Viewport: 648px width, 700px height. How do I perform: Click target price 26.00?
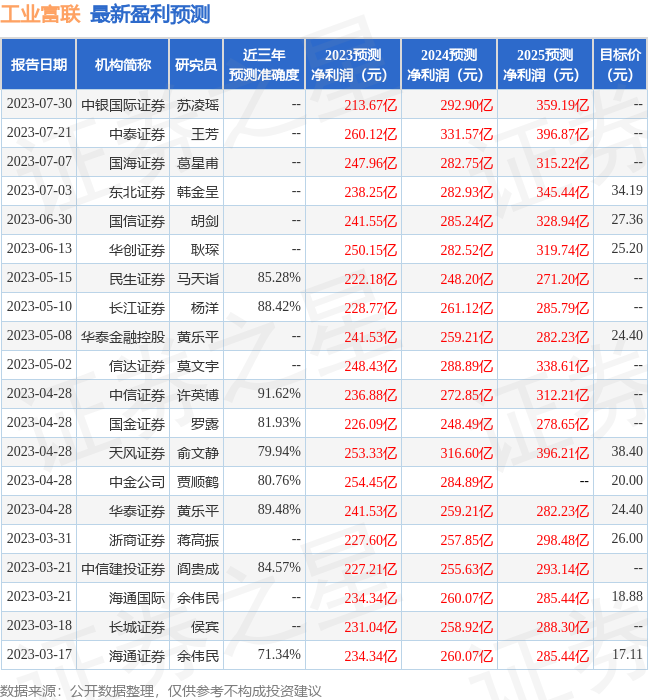pos(627,539)
